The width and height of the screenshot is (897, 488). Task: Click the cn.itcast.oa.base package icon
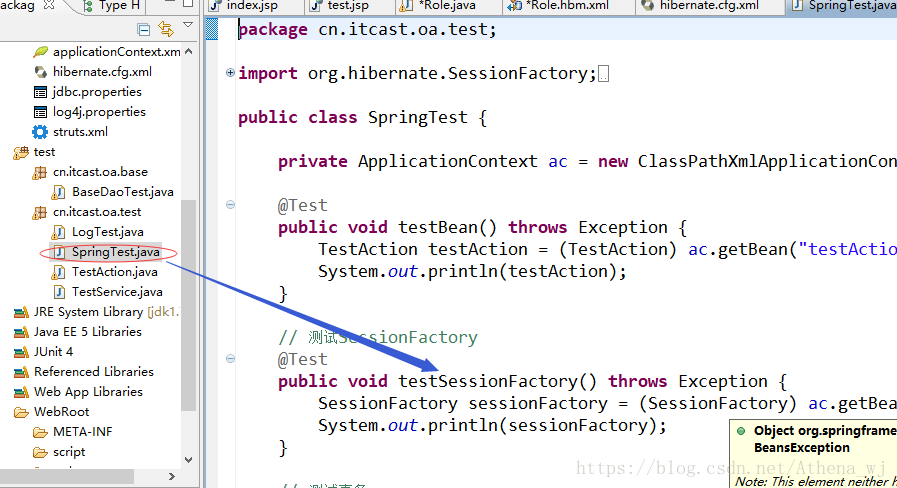click(39, 172)
